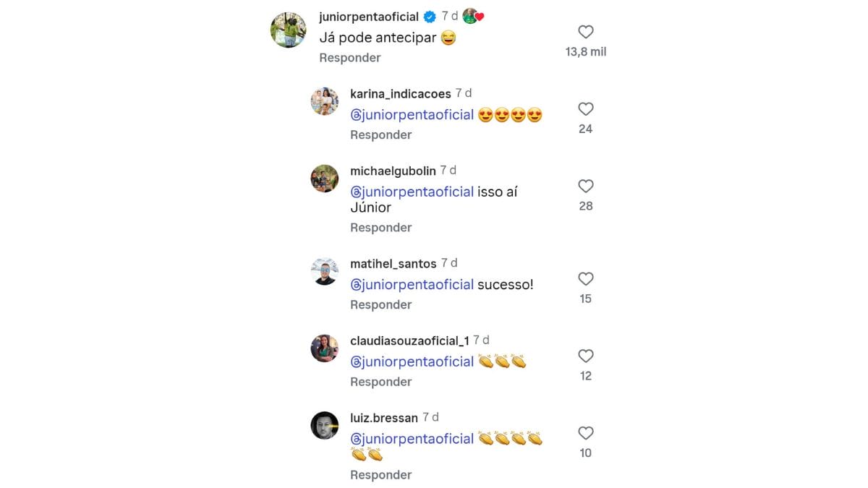The image size is (868, 488).
Task: View matihel_santos' profile photo
Action: 325,271
